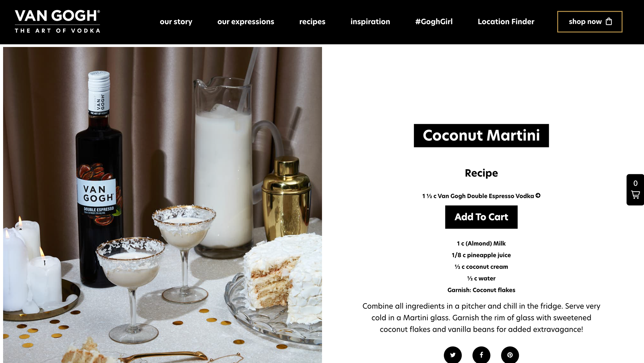Share recipe via Pinterest icon
The image size is (644, 363).
510,355
